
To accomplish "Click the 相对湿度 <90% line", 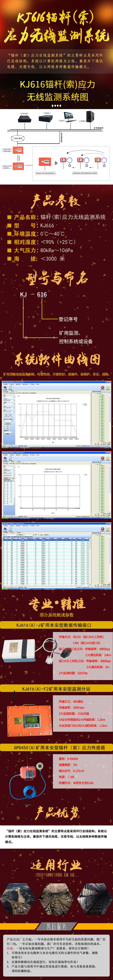I will coord(42,242).
